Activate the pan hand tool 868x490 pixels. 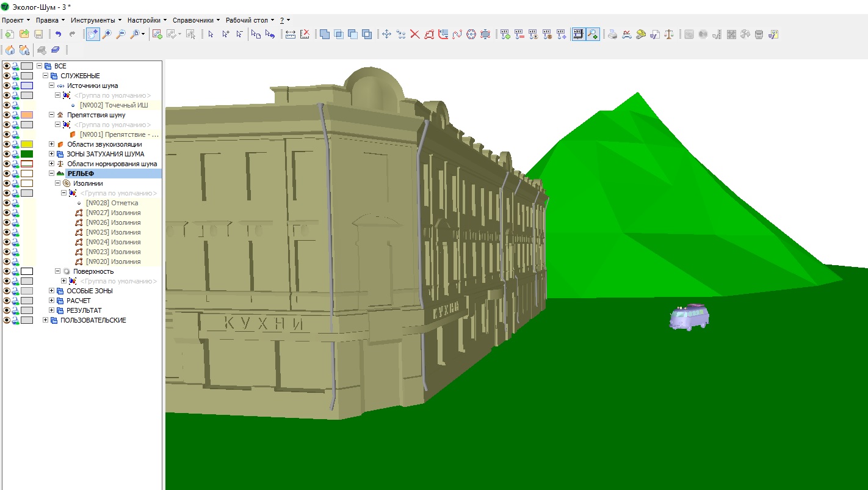92,34
